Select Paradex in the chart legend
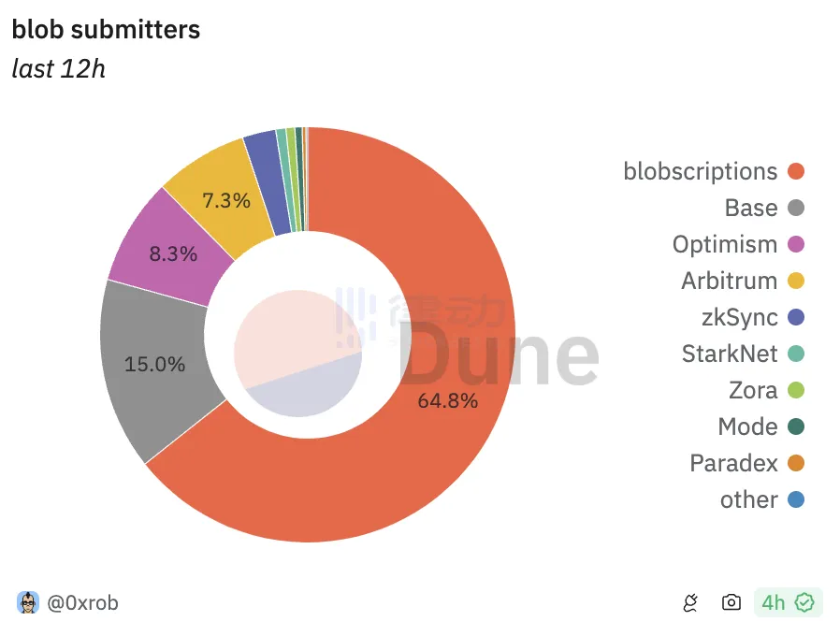840x636 pixels. point(734,463)
